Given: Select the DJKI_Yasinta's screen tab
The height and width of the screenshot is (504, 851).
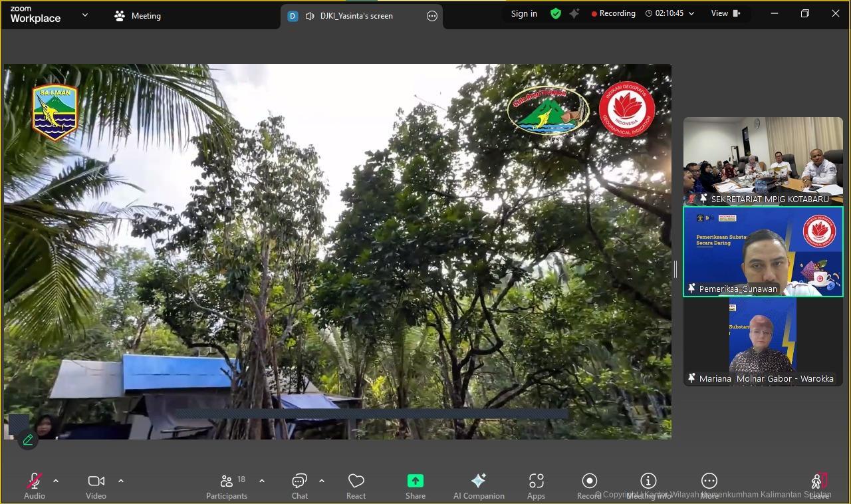Looking at the screenshot, I should 356,16.
